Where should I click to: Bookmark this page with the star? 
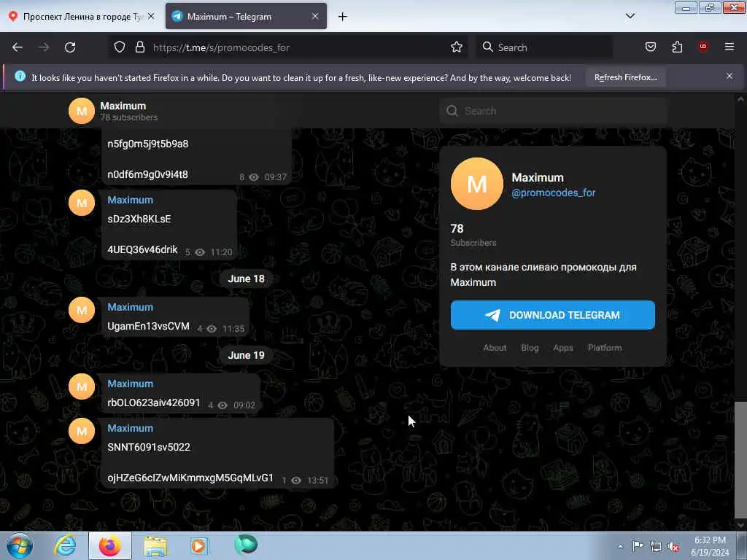pyautogui.click(x=457, y=47)
